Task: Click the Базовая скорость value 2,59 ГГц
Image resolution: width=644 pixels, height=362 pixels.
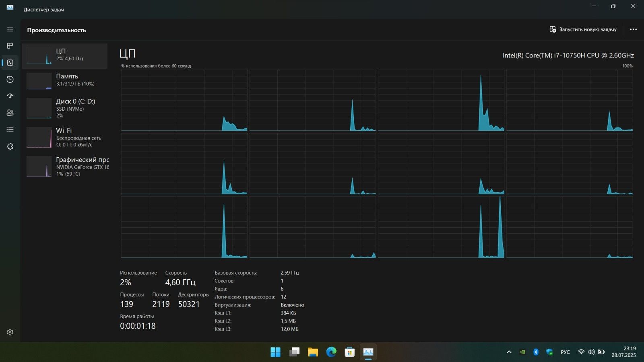Action: click(290, 273)
